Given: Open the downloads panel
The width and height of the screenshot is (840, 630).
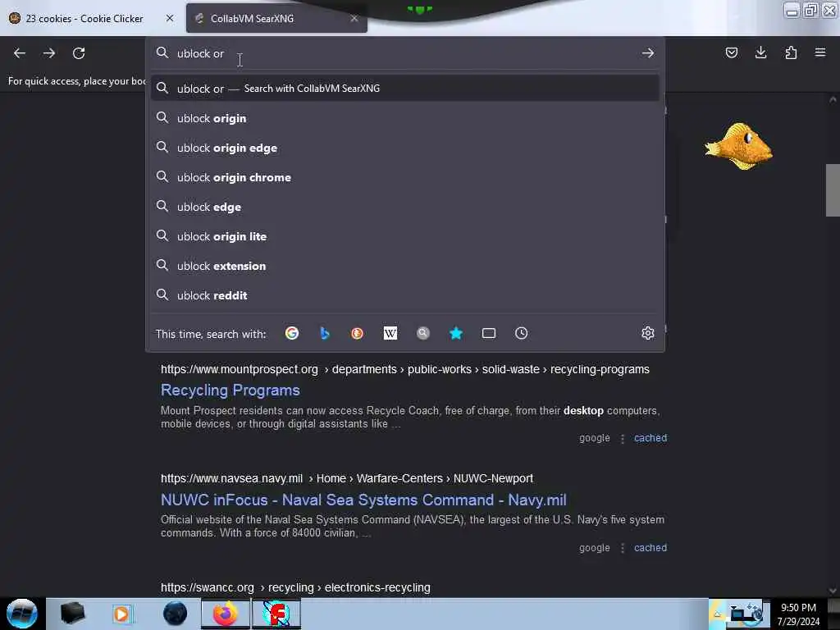Looking at the screenshot, I should [760, 52].
